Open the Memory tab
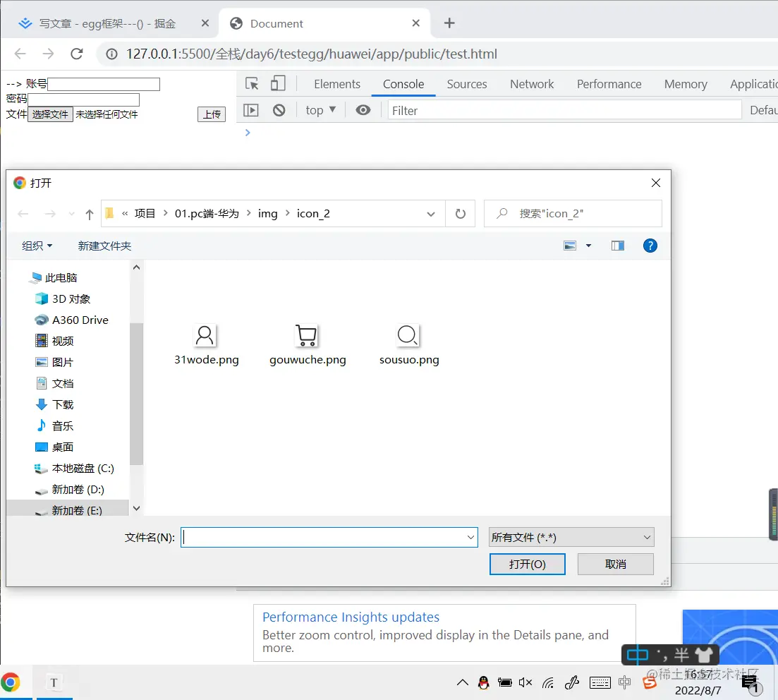The width and height of the screenshot is (778, 700). (686, 84)
